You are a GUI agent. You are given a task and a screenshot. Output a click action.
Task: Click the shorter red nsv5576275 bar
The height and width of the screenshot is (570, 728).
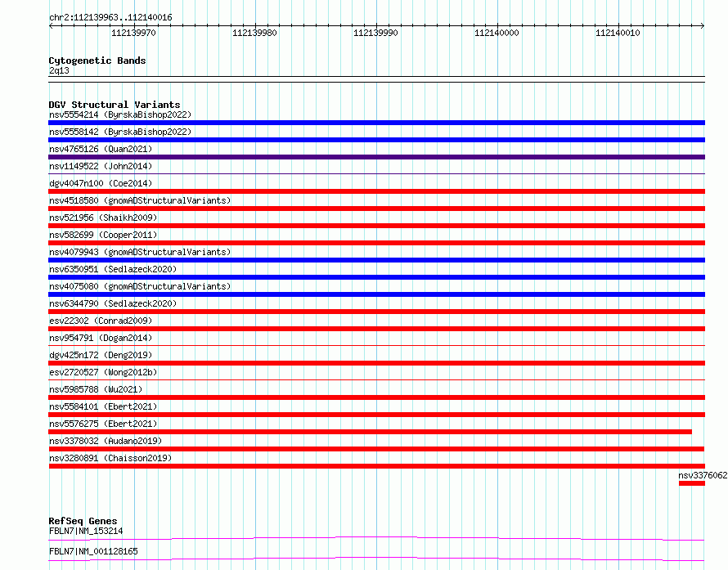tap(370, 432)
